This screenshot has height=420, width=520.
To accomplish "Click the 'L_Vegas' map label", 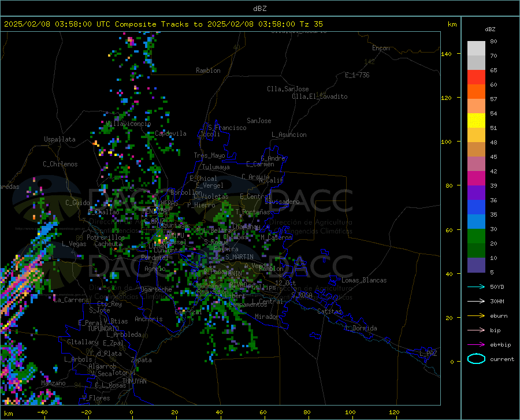I will click(74, 244).
